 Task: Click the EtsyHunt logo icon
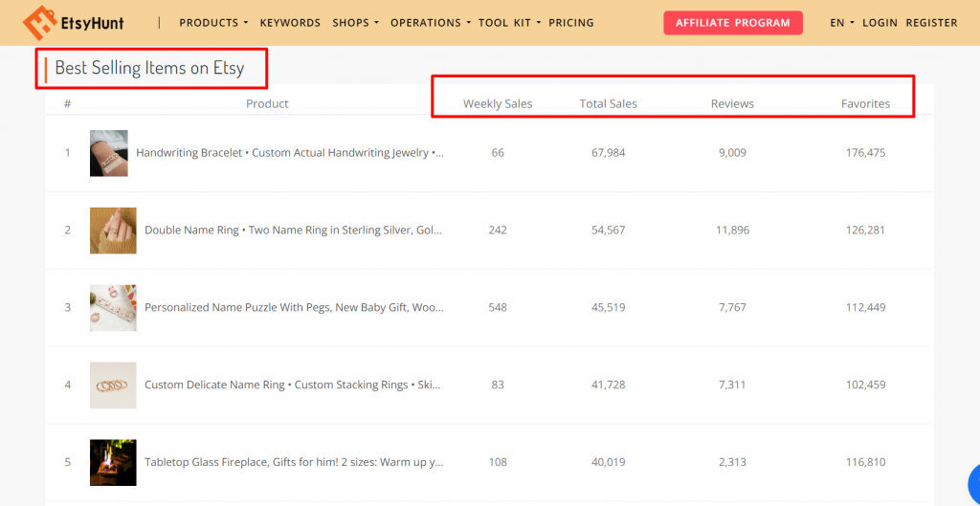(x=40, y=23)
